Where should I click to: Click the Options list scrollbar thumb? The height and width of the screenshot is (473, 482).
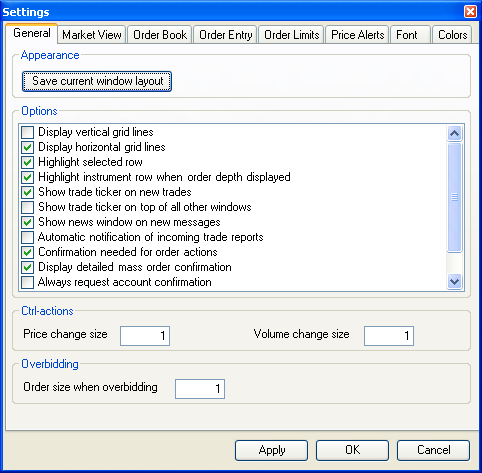454,197
